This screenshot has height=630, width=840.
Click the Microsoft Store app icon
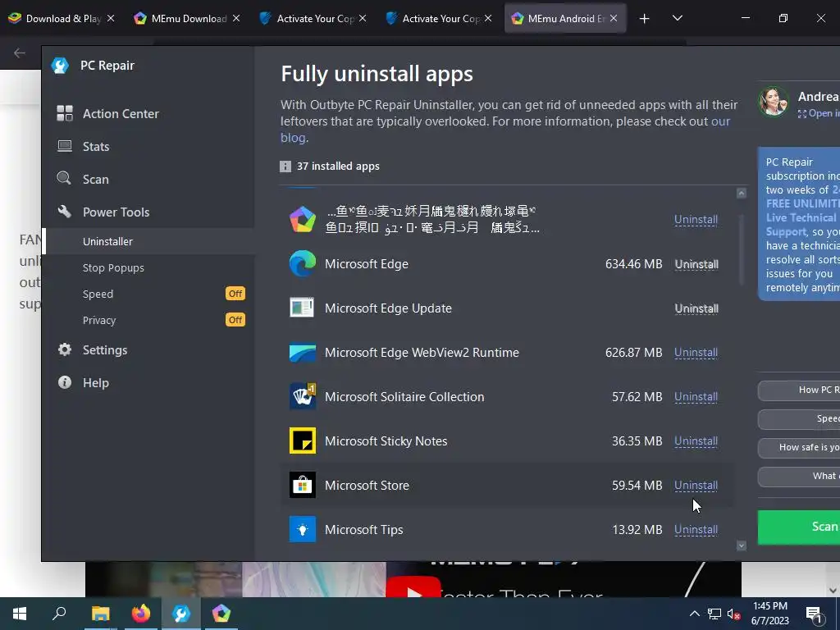point(303,485)
